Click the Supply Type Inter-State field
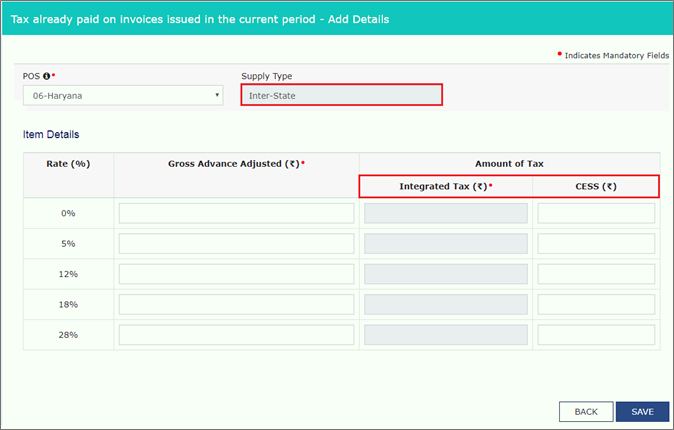 342,95
